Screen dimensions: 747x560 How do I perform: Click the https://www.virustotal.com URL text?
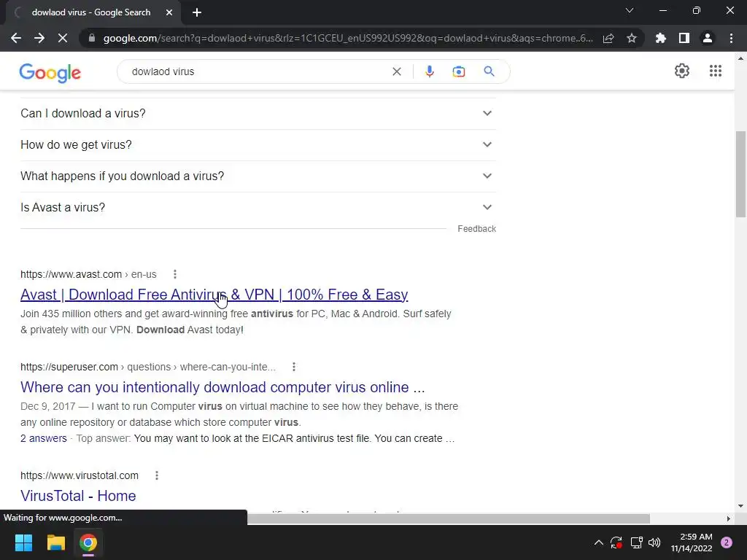[80, 475]
